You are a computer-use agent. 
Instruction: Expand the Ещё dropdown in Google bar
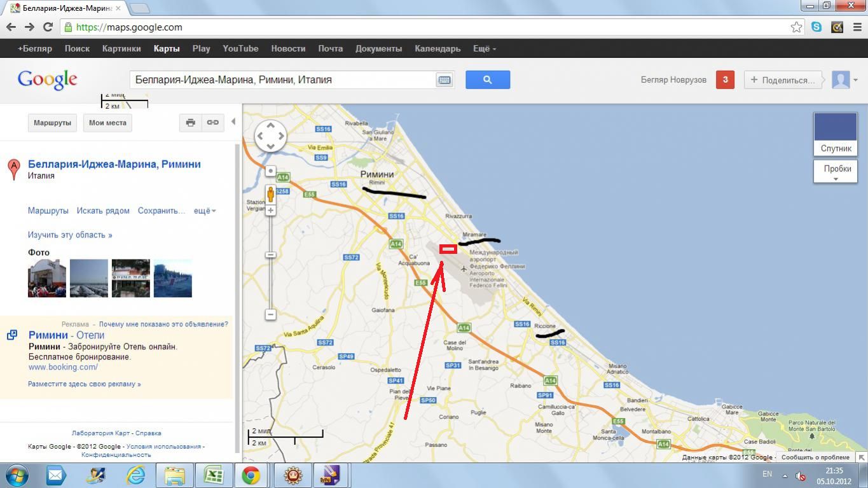pyautogui.click(x=485, y=48)
